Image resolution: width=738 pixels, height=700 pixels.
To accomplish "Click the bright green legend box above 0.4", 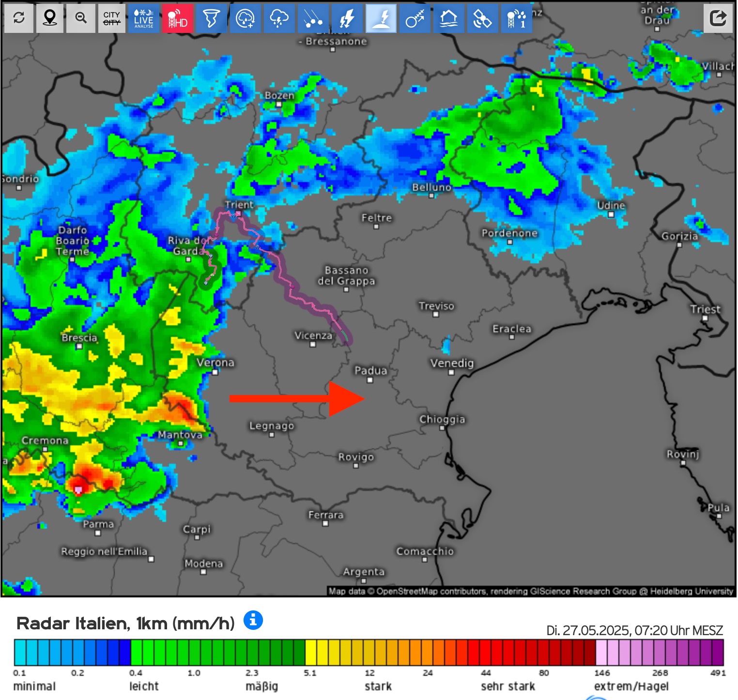I will click(x=137, y=652).
